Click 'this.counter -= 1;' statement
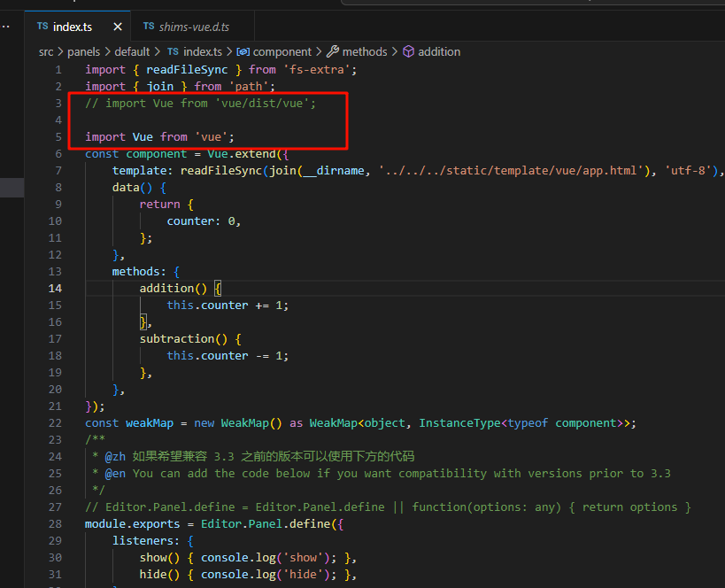The image size is (725, 588). [x=228, y=356]
